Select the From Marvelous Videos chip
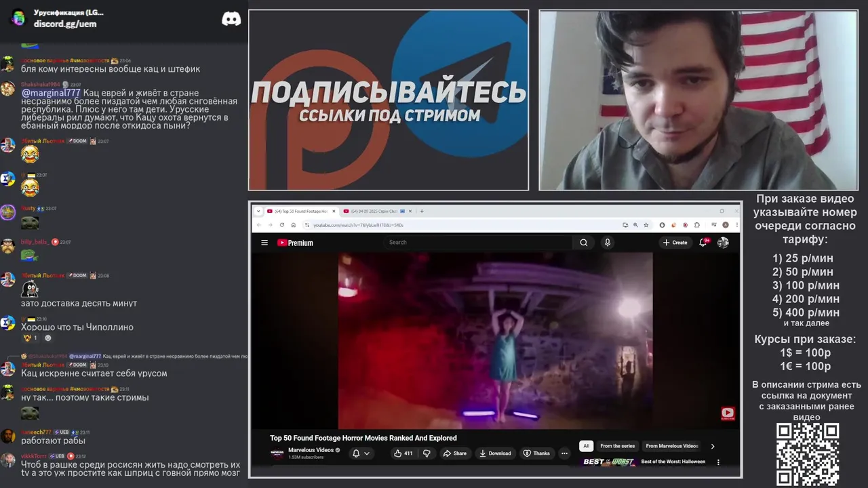This screenshot has width=868, height=488. (x=671, y=446)
